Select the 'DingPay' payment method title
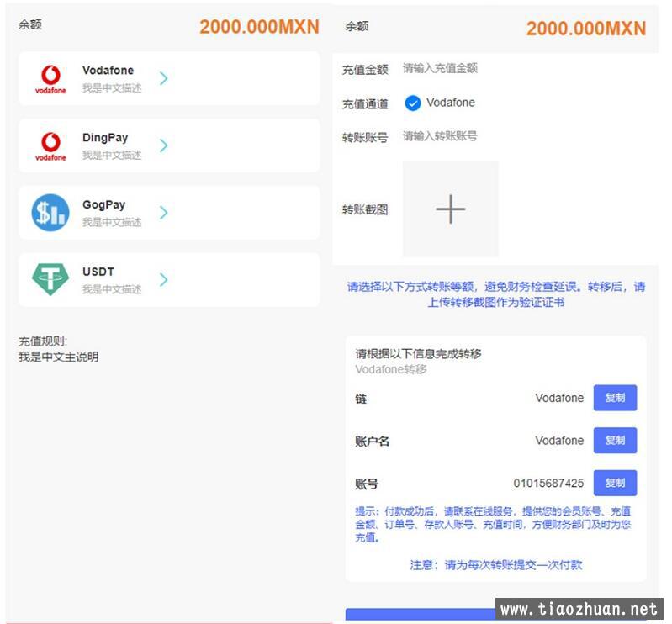Image resolution: width=672 pixels, height=624 pixels. pyautogui.click(x=105, y=138)
